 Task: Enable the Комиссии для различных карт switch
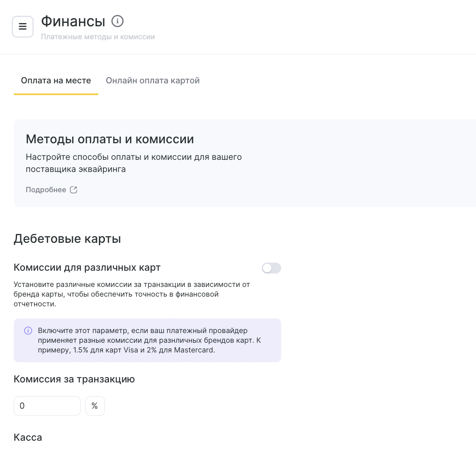pyautogui.click(x=271, y=268)
